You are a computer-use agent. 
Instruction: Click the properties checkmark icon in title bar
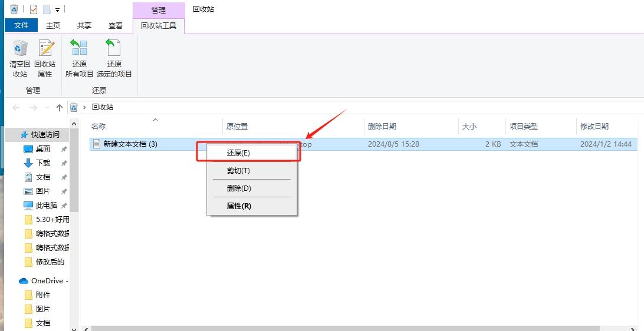34,9
